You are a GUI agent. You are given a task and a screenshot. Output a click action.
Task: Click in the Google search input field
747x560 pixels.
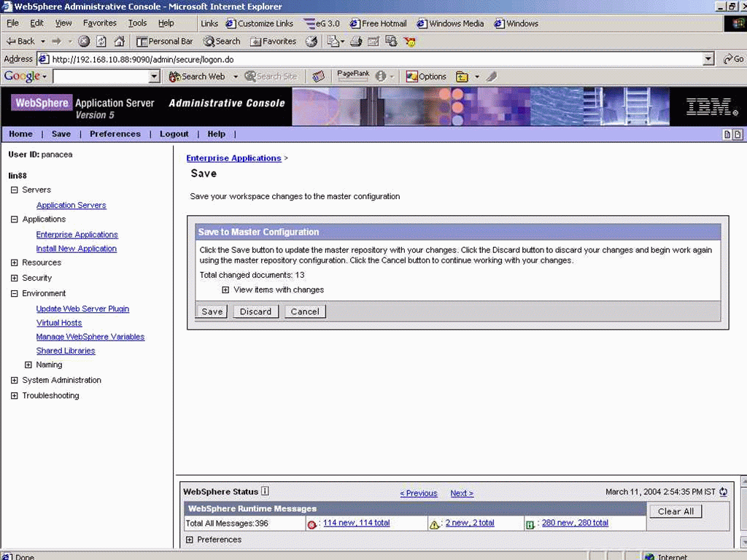101,76
